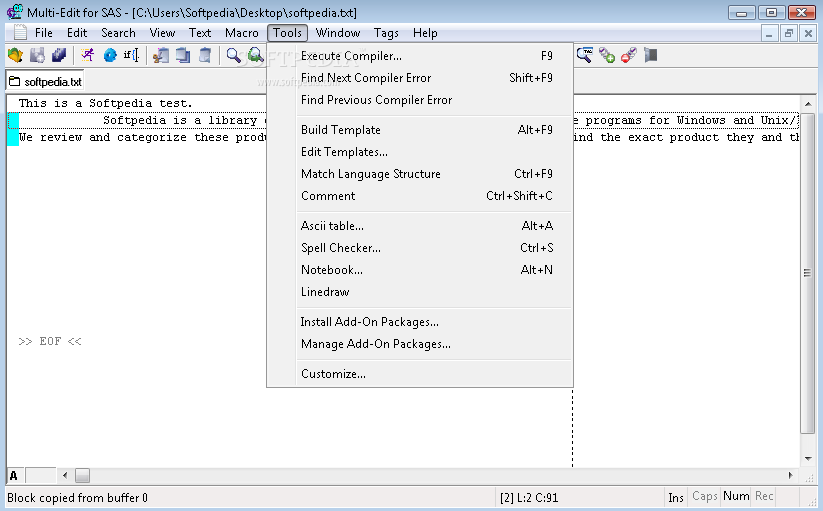823x511 pixels.
Task: Click the line 'This is a Softpedia test.'
Action: pyautogui.click(x=105, y=103)
